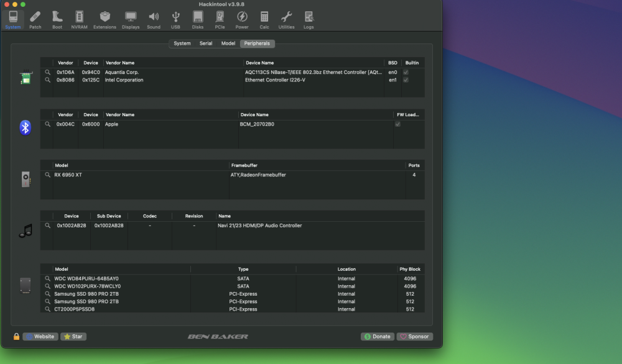Image resolution: width=622 pixels, height=364 pixels.
Task: Select the audio Sub Device 0x1002AB28 cell
Action: tap(109, 225)
